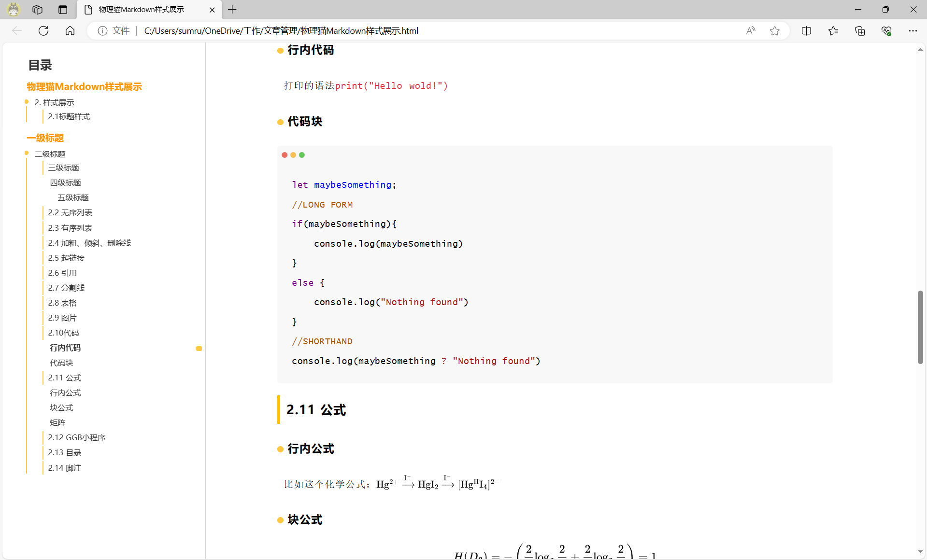Collapse the 2. 样式展示 section in the 目录
This screenshot has height=560, width=927.
(x=26, y=102)
